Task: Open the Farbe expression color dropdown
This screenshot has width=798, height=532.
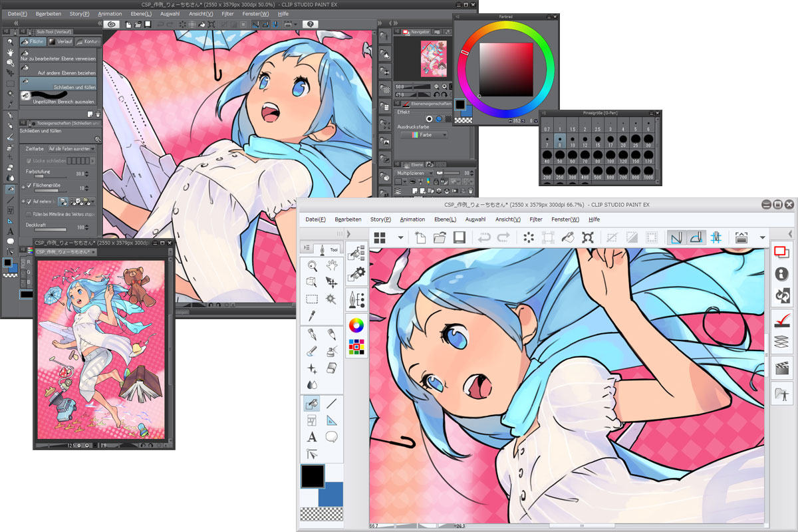Action: pos(424,134)
